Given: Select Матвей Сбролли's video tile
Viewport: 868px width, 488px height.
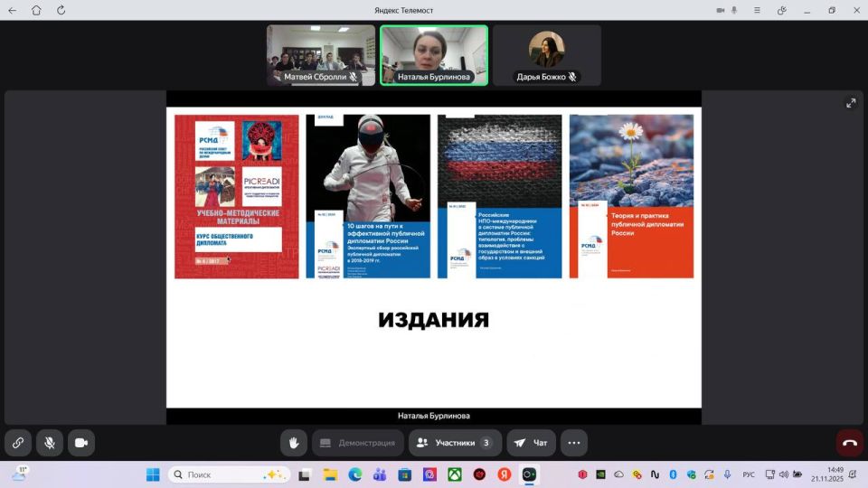Looking at the screenshot, I should coord(321,55).
